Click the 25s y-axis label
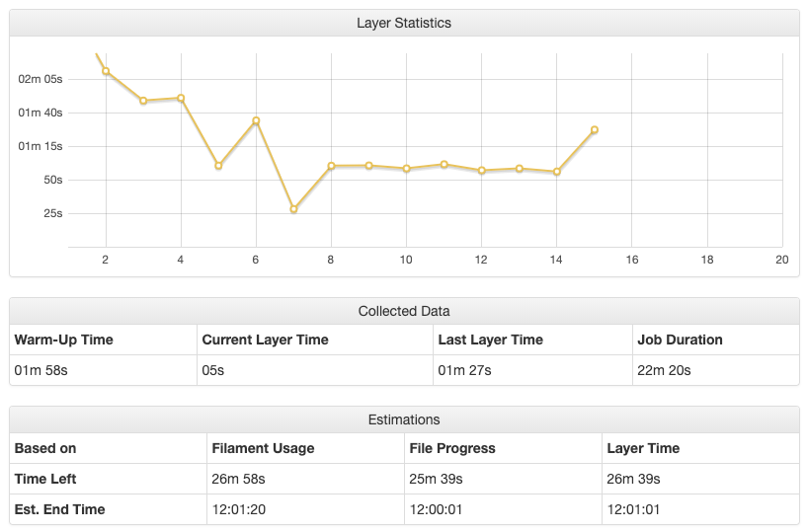 tap(53, 213)
